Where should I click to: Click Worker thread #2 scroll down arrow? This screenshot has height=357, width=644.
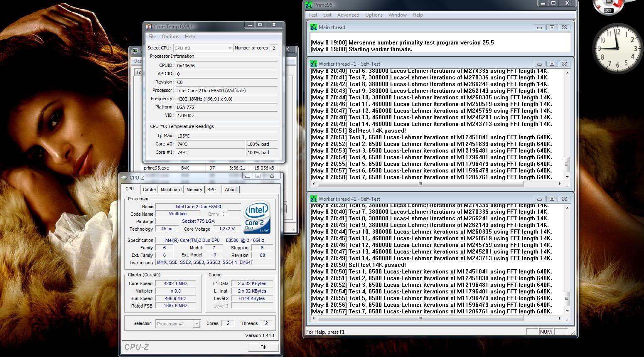point(566,311)
